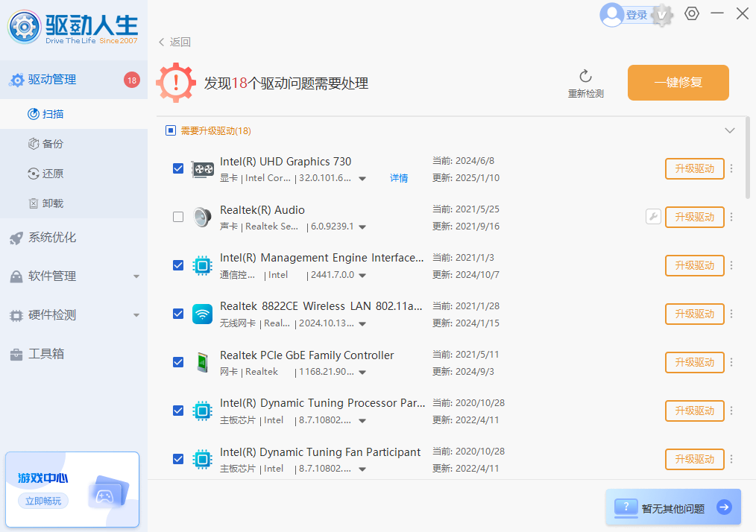Click the Realtek Audio speaker icon
Screen dimensions: 756x532
coord(203,218)
